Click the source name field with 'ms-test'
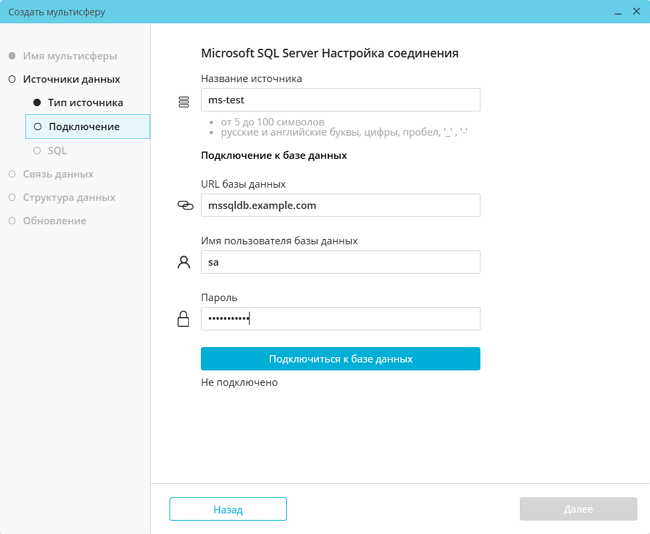The width and height of the screenshot is (650, 534). coord(340,100)
